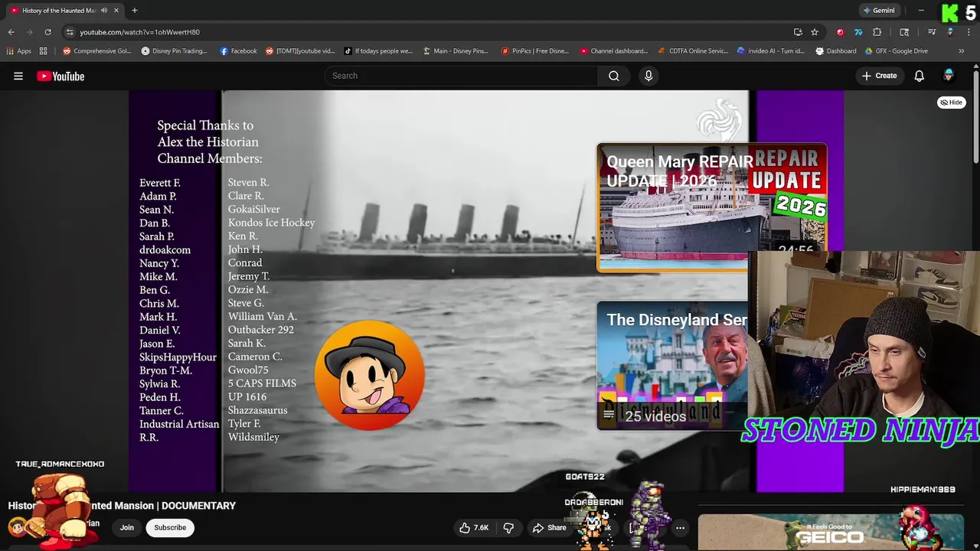
Task: Open the PinPics bookmark
Action: (535, 51)
